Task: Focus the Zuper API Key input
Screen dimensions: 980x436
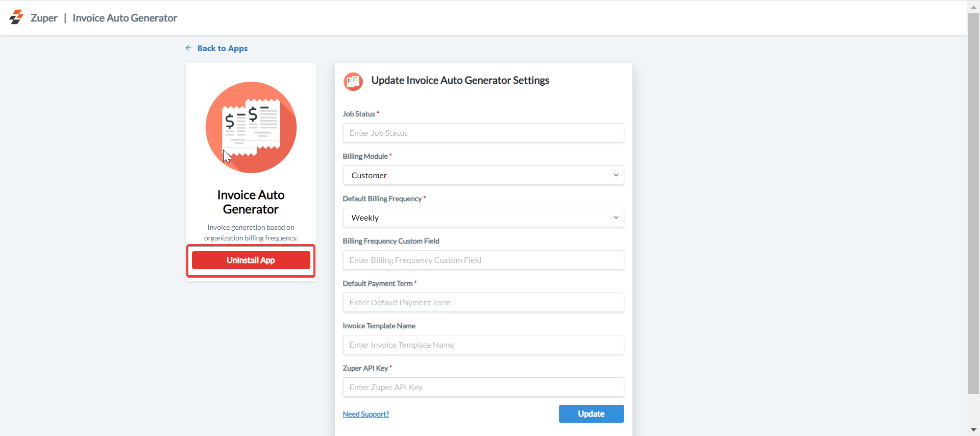Action: tap(483, 387)
